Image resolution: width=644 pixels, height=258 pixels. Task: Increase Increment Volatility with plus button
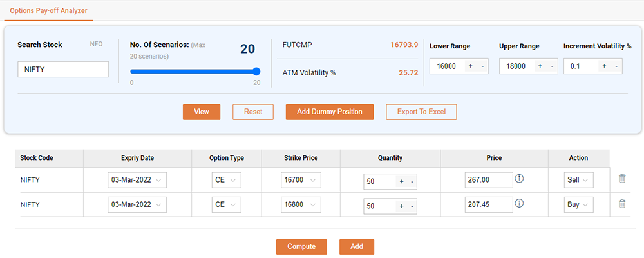point(604,66)
